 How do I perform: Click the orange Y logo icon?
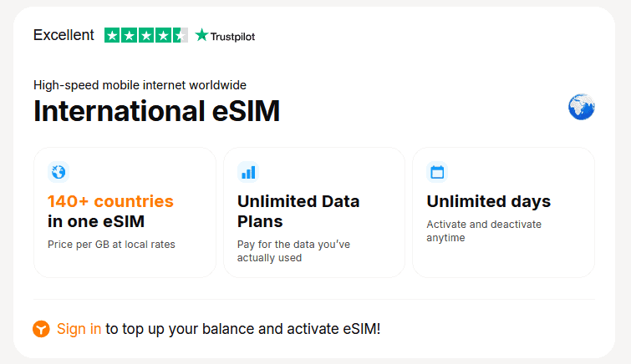[x=42, y=329]
